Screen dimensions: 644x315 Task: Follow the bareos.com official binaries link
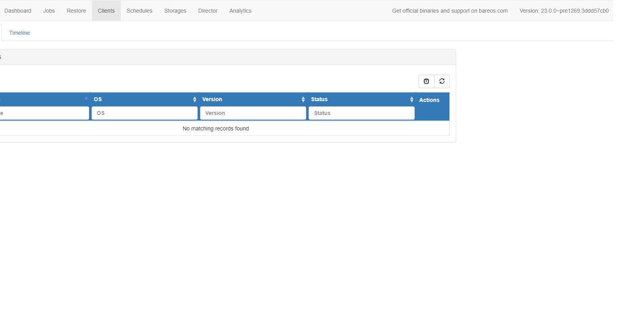[x=449, y=11]
